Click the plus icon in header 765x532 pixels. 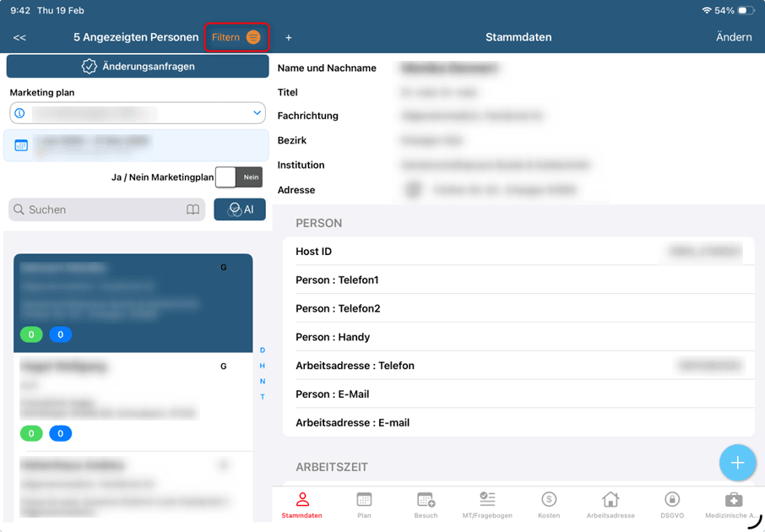click(x=289, y=38)
